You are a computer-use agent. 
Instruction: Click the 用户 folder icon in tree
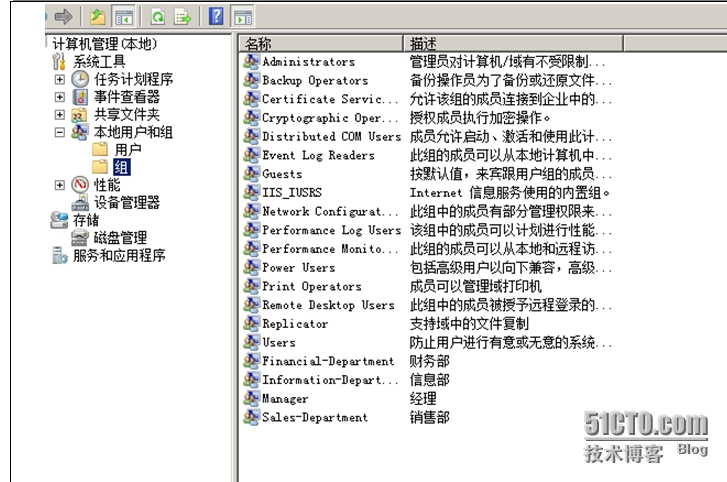[100, 150]
